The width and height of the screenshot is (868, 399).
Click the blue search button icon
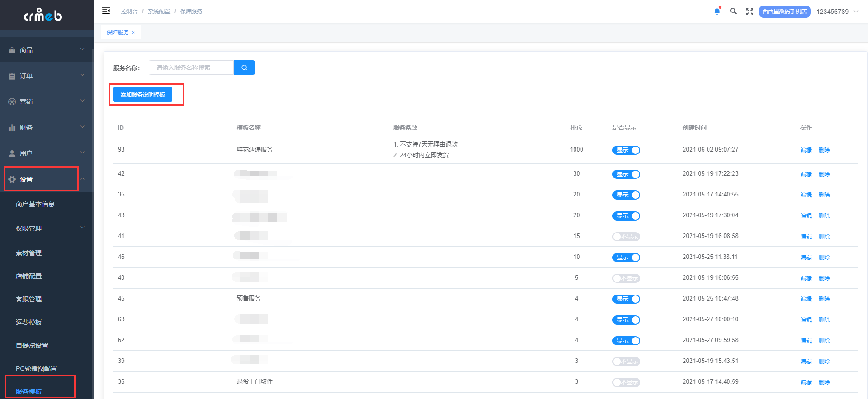point(244,68)
